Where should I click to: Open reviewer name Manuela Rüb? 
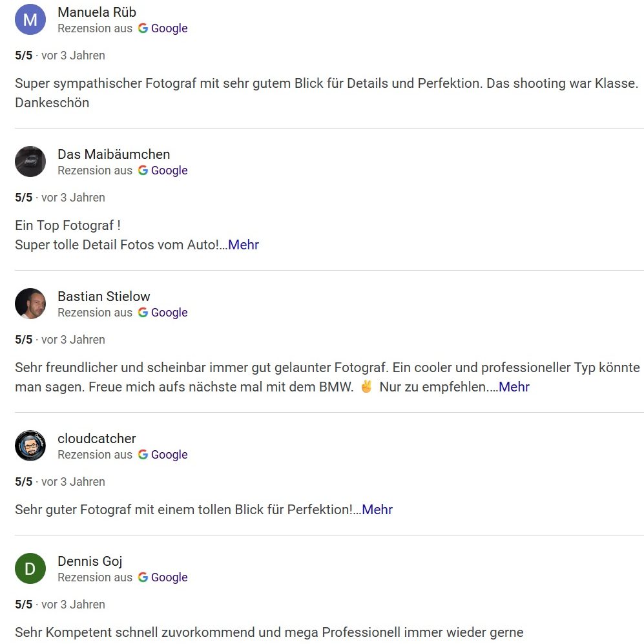coord(97,12)
